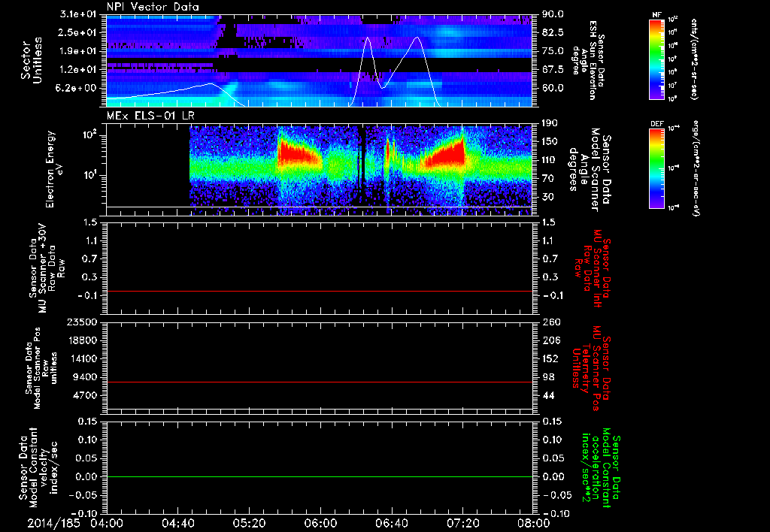Click the green Model Constant acceleration title
This screenshot has width=770, height=532.
click(x=601, y=466)
